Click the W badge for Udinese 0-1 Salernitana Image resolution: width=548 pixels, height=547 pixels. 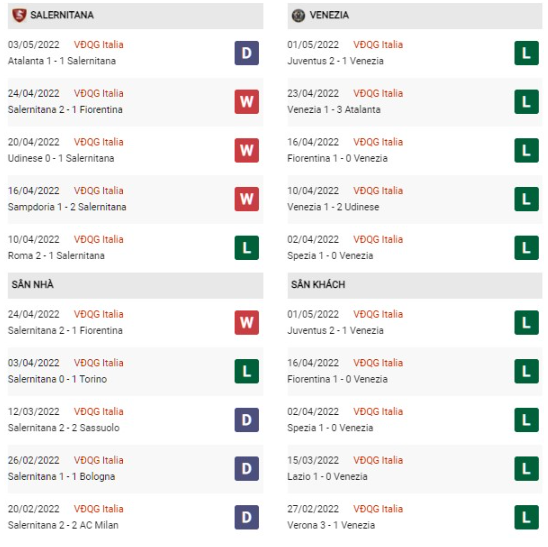[x=247, y=151]
